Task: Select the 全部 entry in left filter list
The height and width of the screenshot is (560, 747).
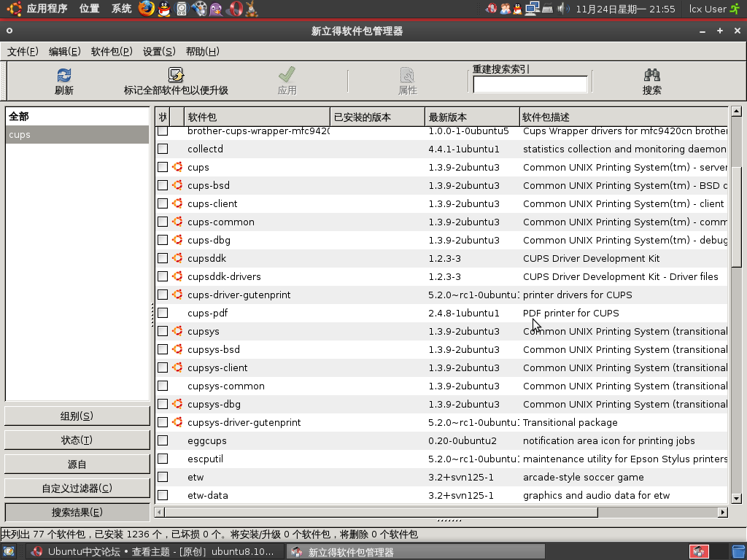Action: pyautogui.click(x=77, y=116)
